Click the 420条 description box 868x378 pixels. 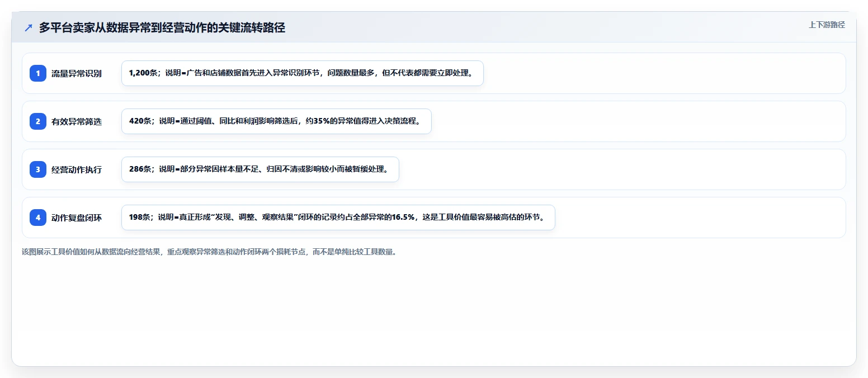tap(276, 121)
